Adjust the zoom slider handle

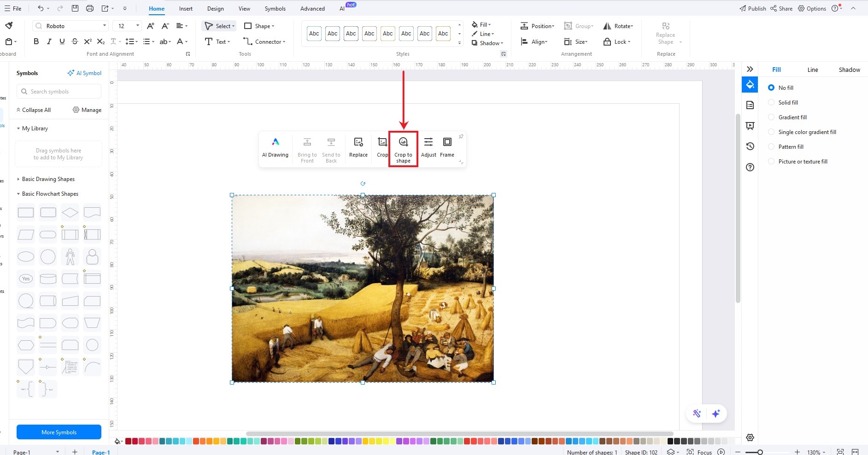[x=760, y=452]
